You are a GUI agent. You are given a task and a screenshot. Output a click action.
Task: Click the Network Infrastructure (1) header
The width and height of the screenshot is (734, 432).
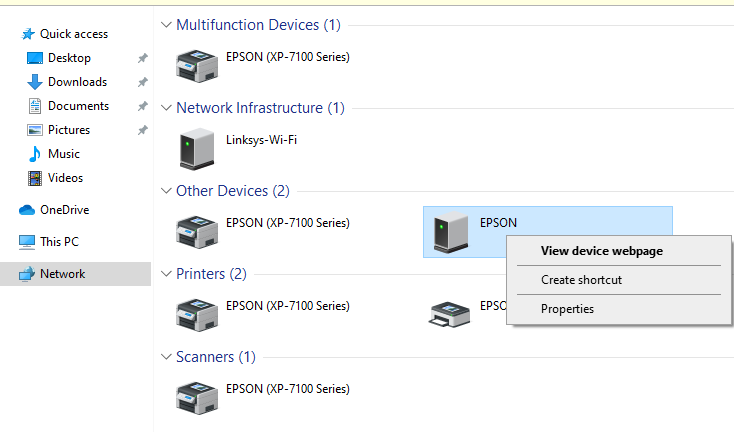[260, 108]
